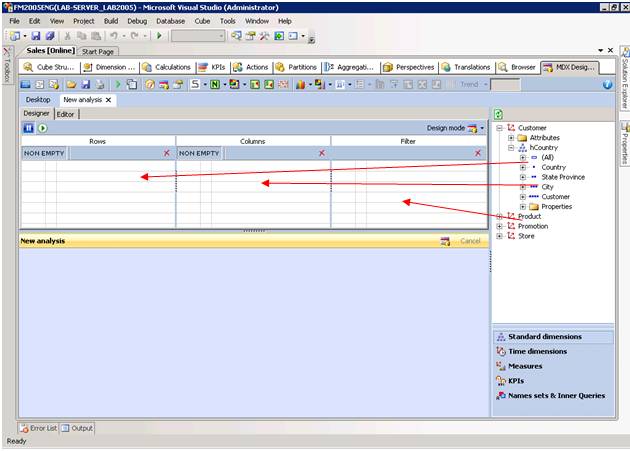Click the S style icon in the designer toolbar

[x=195, y=84]
